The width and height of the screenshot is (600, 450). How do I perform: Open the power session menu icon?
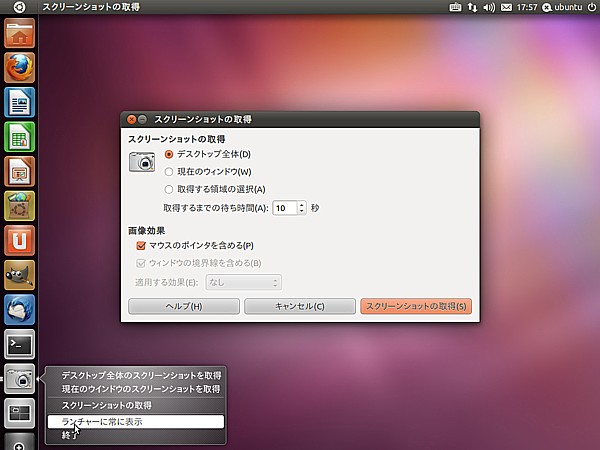[591, 7]
